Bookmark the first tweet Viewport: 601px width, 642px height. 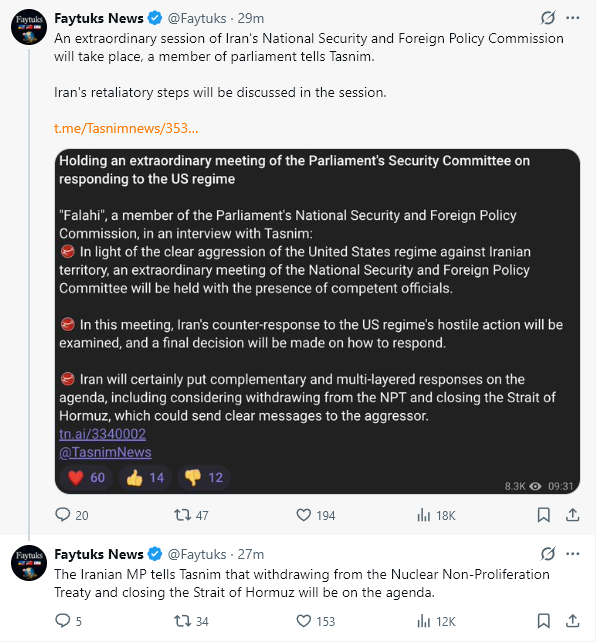[543, 515]
